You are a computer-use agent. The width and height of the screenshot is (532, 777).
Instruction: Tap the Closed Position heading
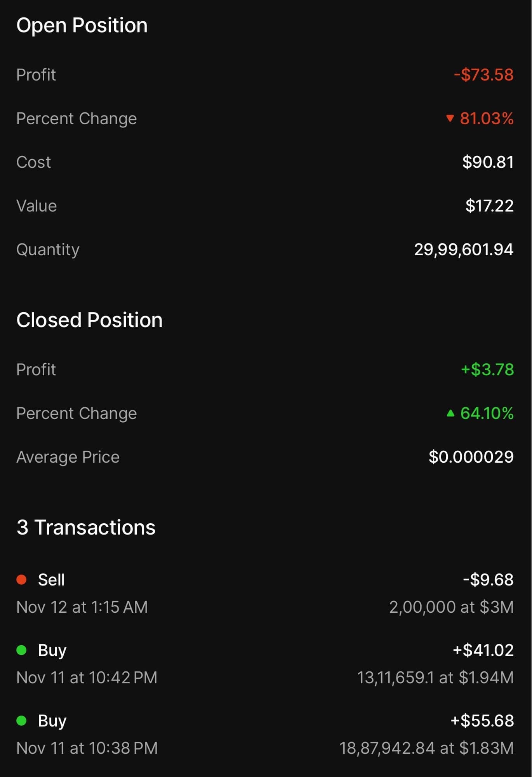pos(89,320)
